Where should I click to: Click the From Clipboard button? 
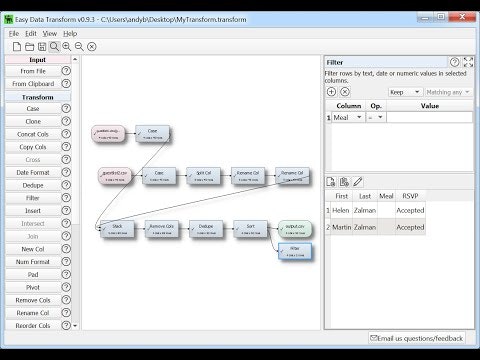tap(33, 84)
